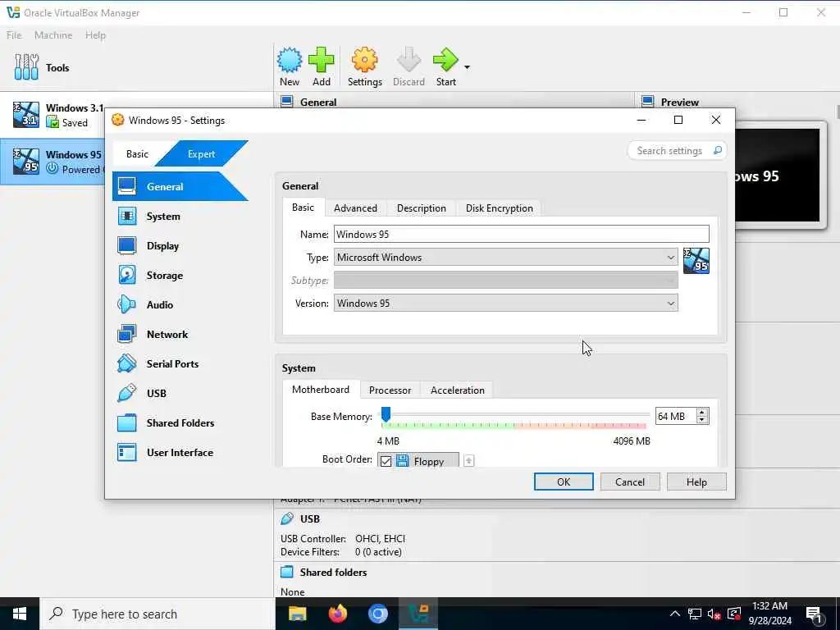Open the Description tab
Image resolution: width=840 pixels, height=630 pixels.
click(x=421, y=208)
